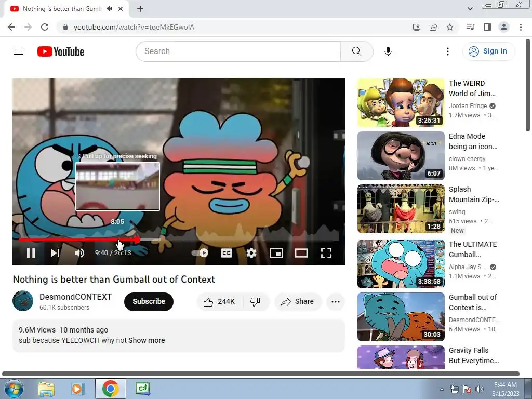Mute the tab via the speaker icon

point(109,9)
